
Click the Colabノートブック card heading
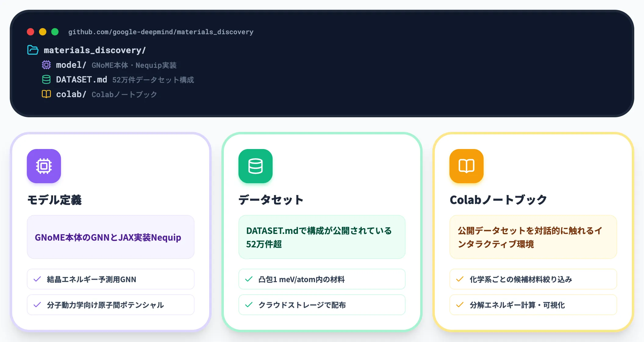pos(498,200)
